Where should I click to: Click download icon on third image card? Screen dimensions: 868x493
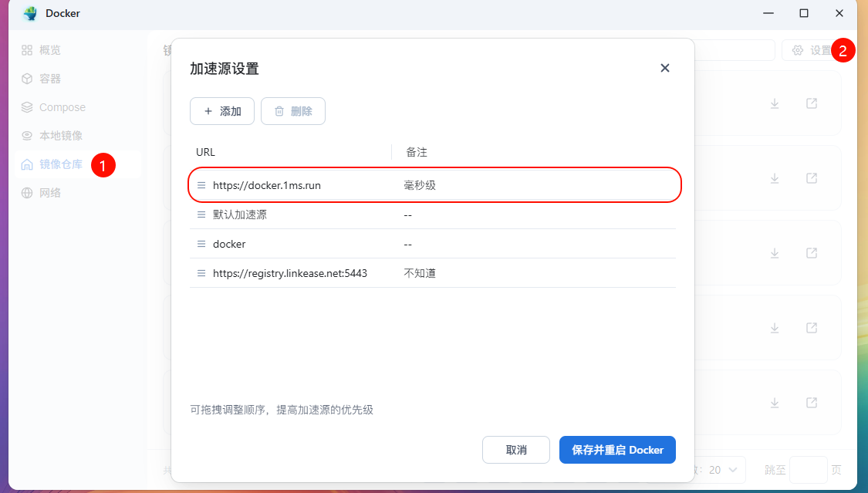[775, 253]
